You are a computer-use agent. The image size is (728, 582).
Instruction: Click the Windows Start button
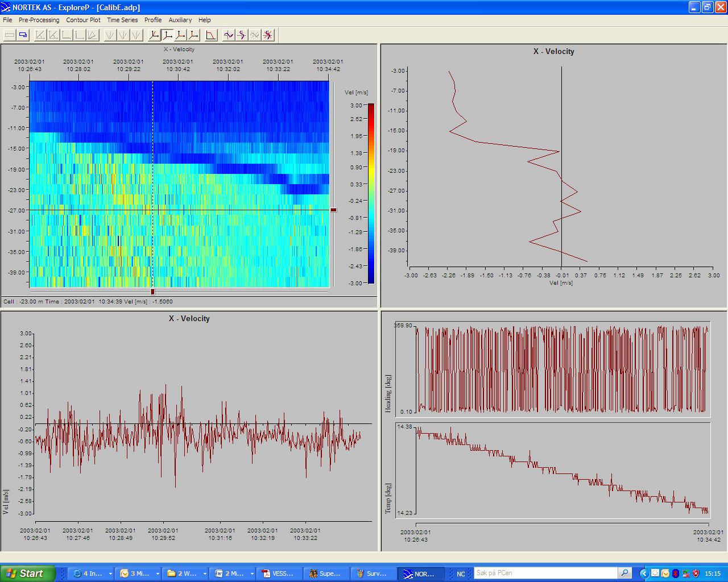point(27,573)
